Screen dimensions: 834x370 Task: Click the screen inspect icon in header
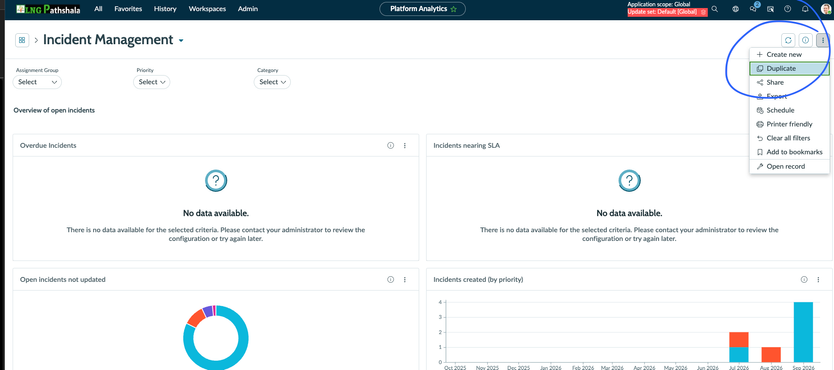click(x=770, y=9)
